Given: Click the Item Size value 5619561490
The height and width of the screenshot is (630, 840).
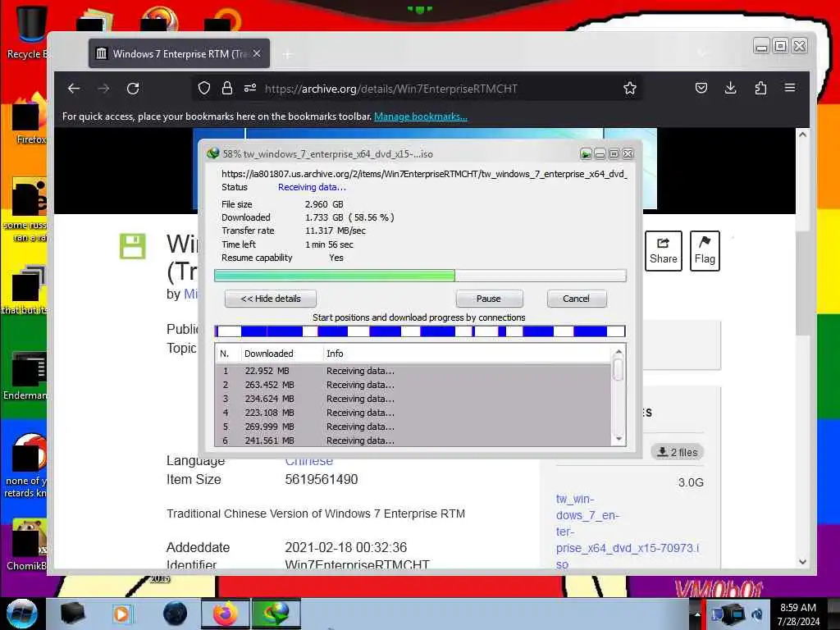Looking at the screenshot, I should pos(322,479).
